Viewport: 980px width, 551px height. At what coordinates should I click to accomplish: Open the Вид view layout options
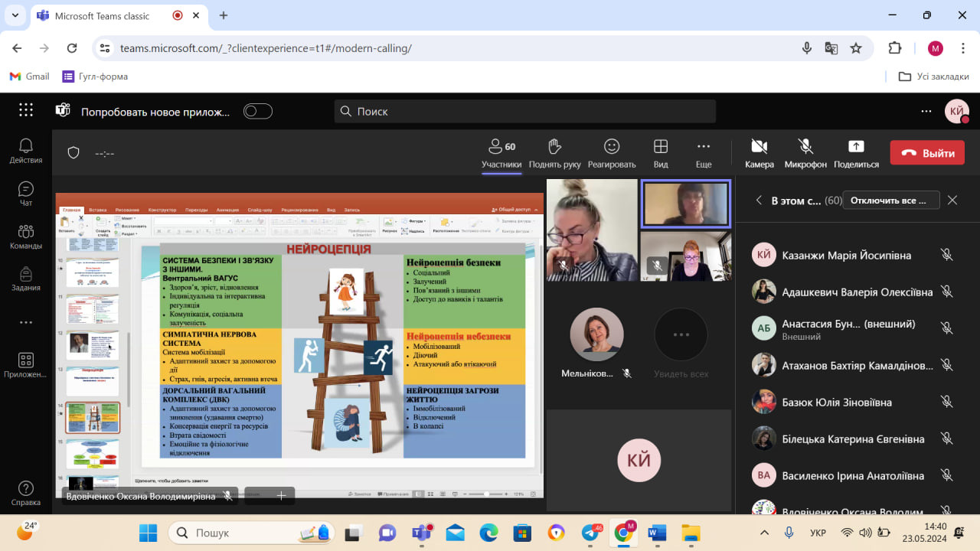point(661,152)
